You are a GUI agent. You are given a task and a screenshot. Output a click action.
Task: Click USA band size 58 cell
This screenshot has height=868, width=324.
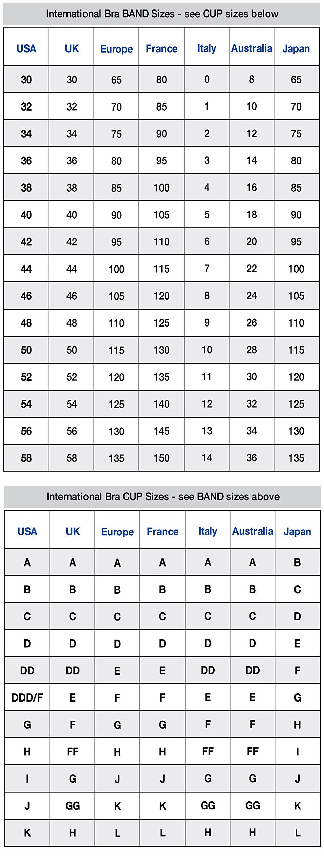click(x=26, y=458)
